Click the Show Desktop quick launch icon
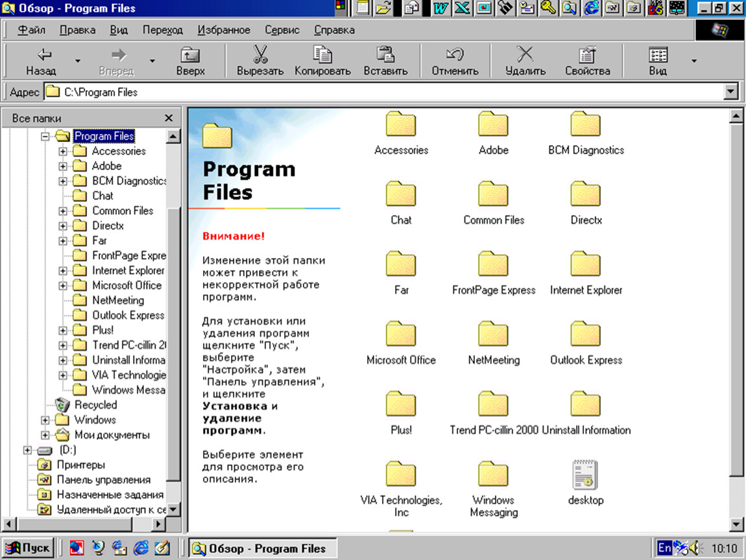This screenshot has width=746, height=560. tap(162, 548)
